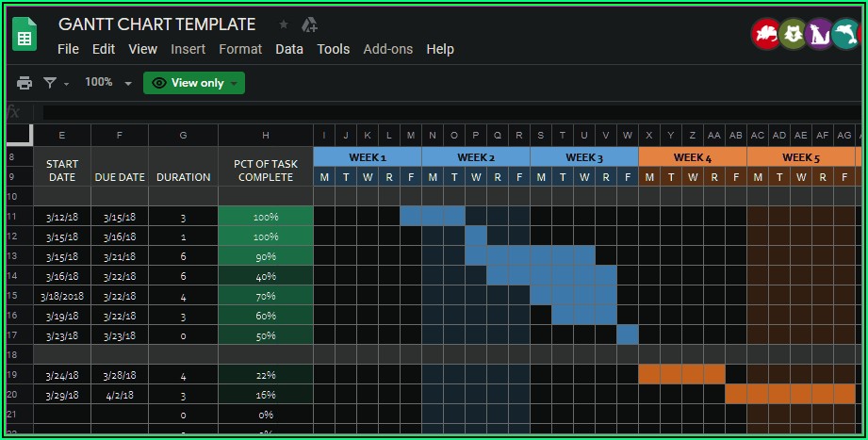This screenshot has width=868, height=440.
Task: Click the filter funnel icon
Action: [50, 83]
